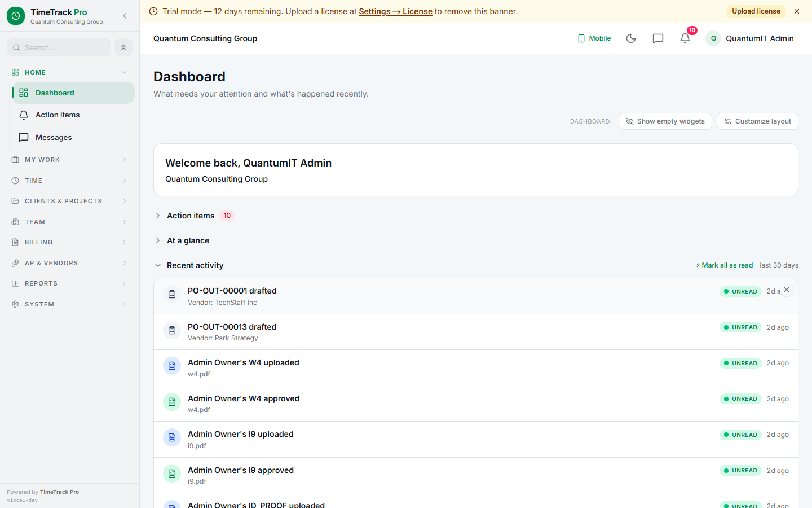This screenshot has width=812, height=508.
Task: Click the MY WORK briefcase icon
Action: pos(15,160)
